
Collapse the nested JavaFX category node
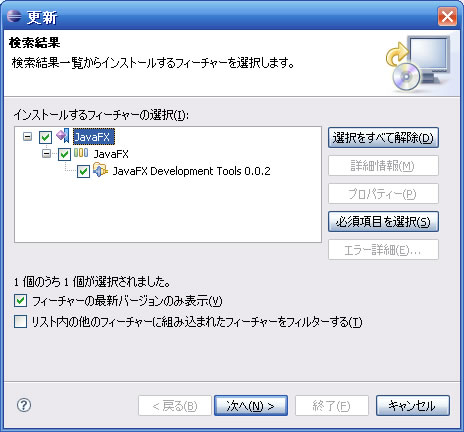(x=46, y=154)
